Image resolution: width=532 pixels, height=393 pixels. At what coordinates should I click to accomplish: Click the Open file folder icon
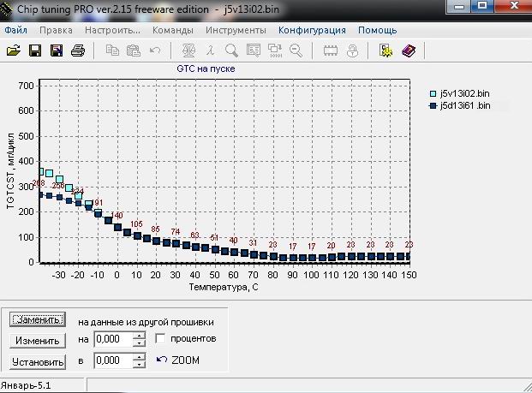(x=14, y=51)
